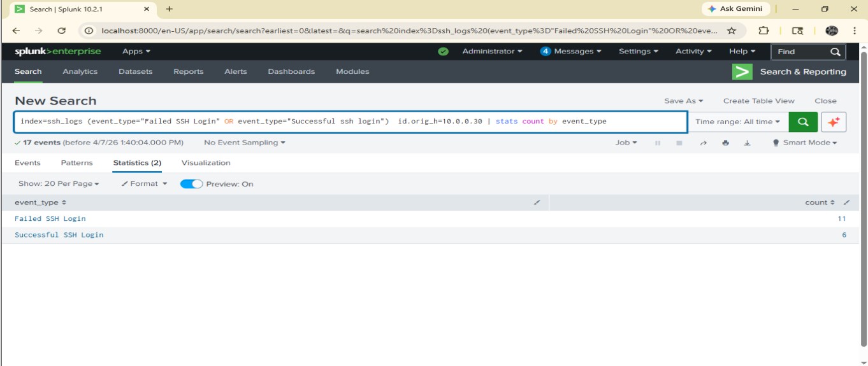868x366 pixels.
Task: Sort by the event_type column header
Action: click(x=41, y=202)
